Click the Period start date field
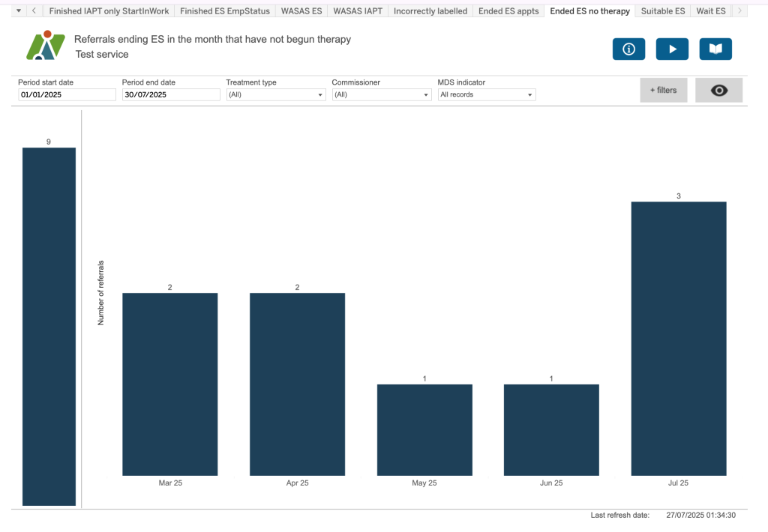Image resolution: width=768 pixels, height=532 pixels. point(67,95)
